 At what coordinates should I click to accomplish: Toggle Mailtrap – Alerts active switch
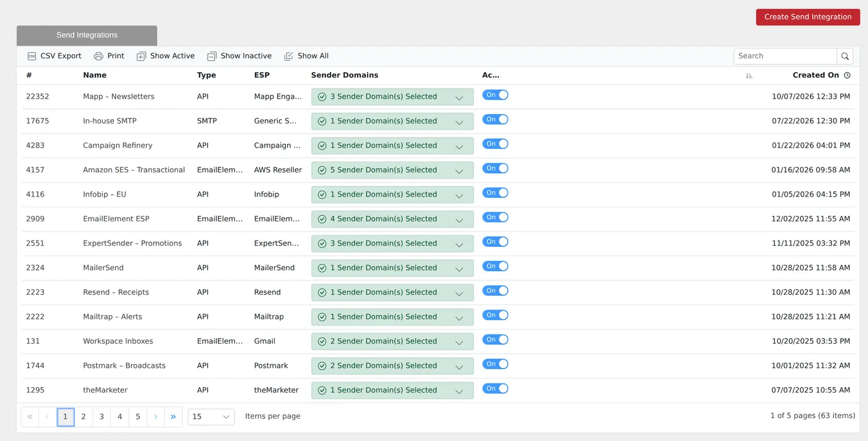(495, 315)
